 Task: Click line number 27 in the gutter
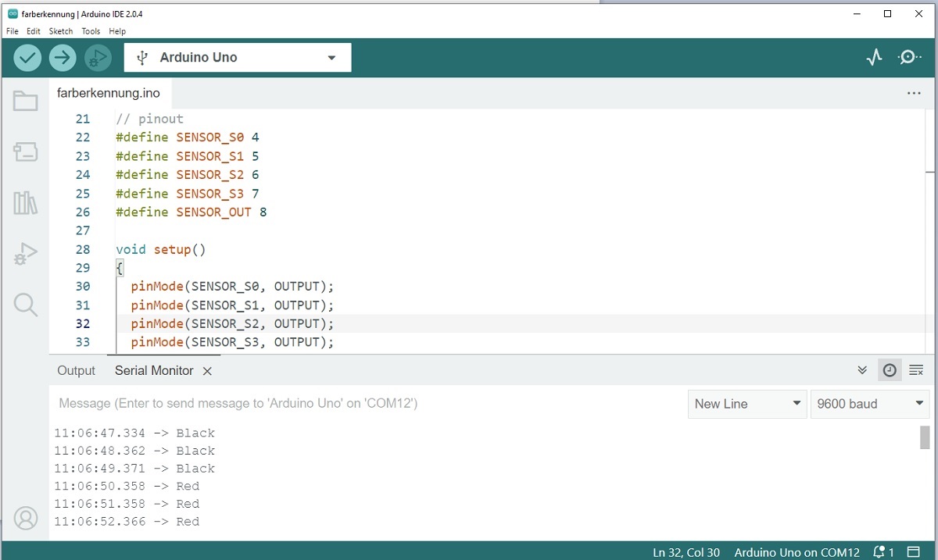(83, 231)
